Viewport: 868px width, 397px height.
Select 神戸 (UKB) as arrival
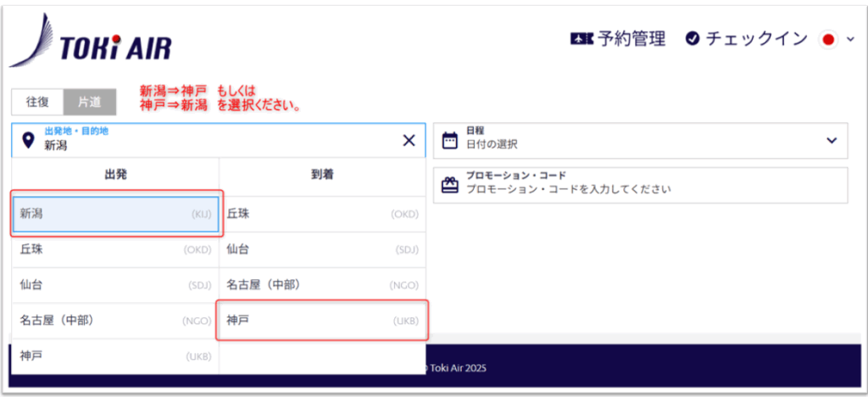click(322, 321)
